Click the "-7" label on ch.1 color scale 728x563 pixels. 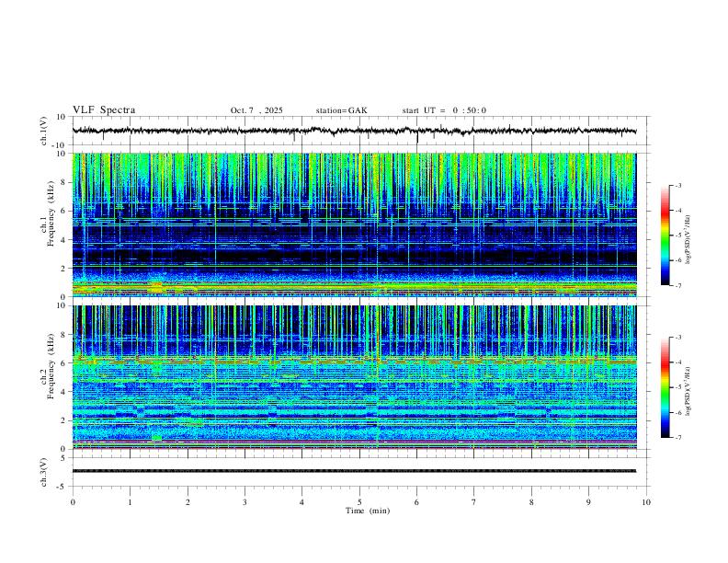(x=677, y=286)
